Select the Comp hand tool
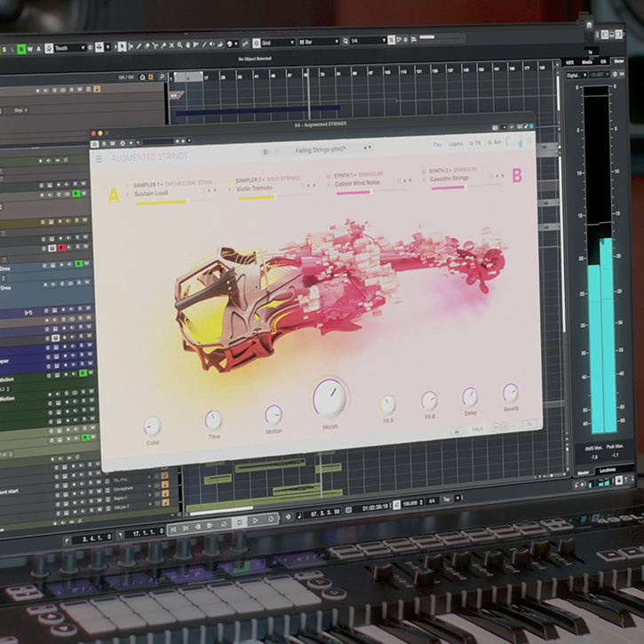Viewport: 644px width, 644px height. click(187, 45)
